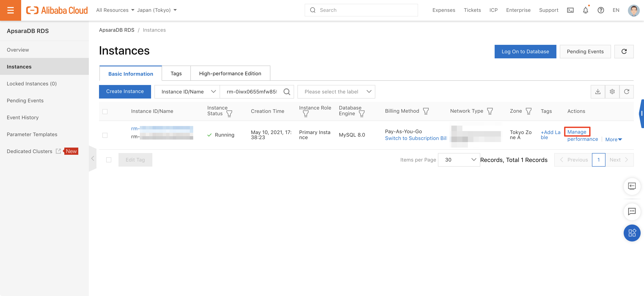Image resolution: width=644 pixels, height=296 pixels.
Task: Click the instance ID search input field
Action: pyautogui.click(x=252, y=92)
